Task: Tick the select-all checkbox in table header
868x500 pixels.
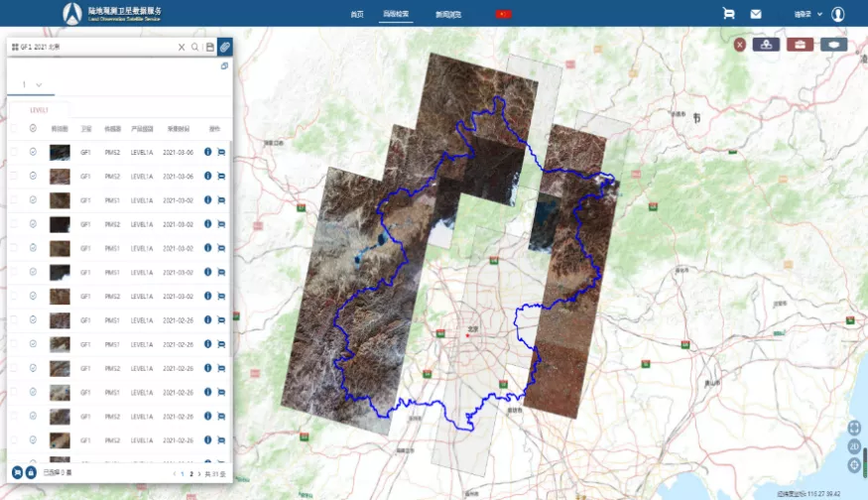Action: (x=14, y=128)
